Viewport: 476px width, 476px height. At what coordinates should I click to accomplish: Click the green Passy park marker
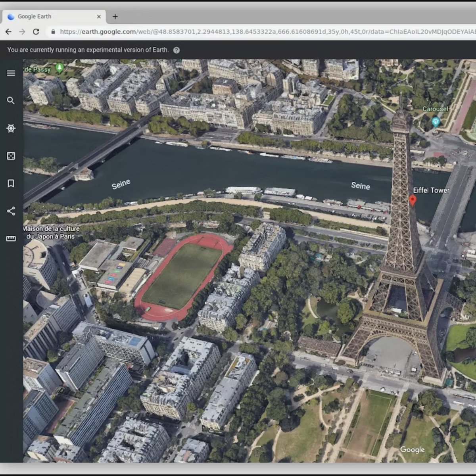(x=59, y=68)
